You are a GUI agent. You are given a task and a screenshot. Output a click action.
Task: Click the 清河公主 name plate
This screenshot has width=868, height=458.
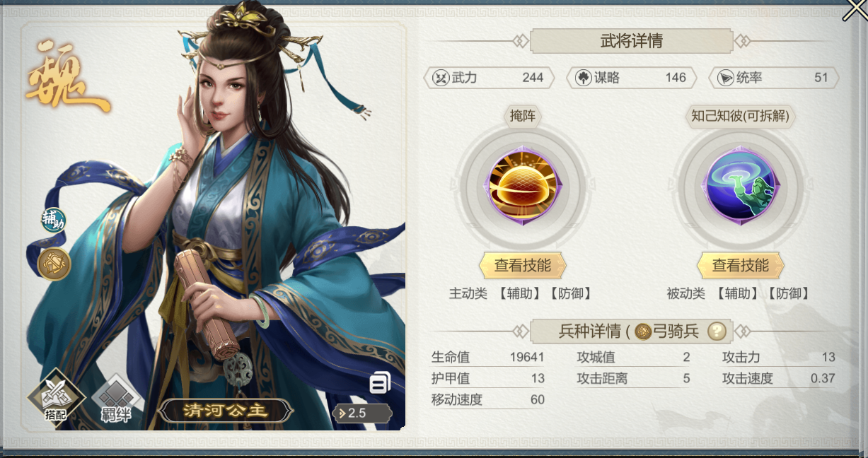pyautogui.click(x=226, y=411)
